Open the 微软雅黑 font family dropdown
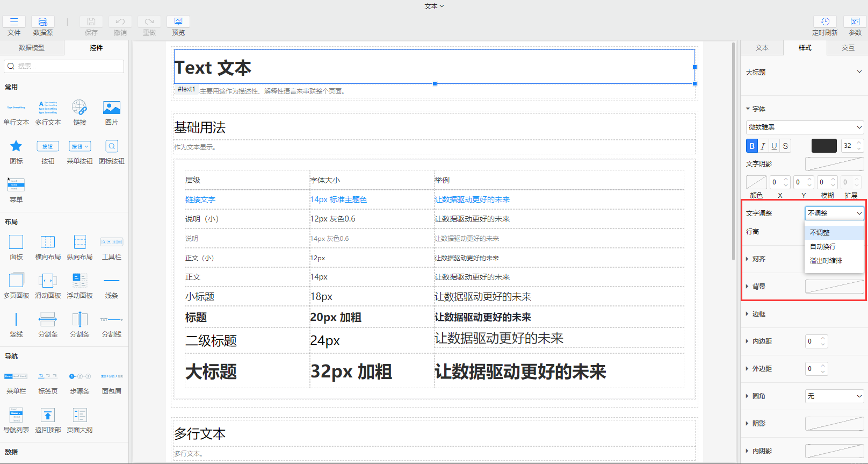This screenshot has height=464, width=868. [x=805, y=127]
